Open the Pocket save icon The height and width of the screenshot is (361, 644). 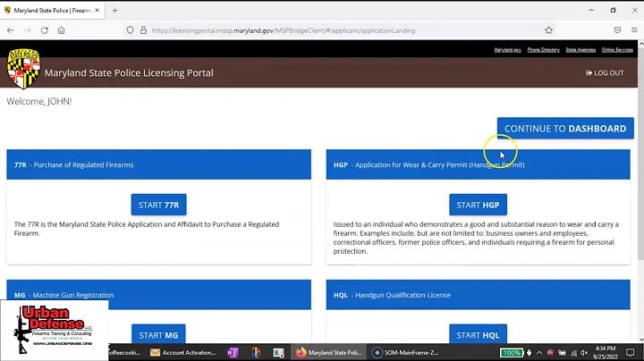pos(617,30)
